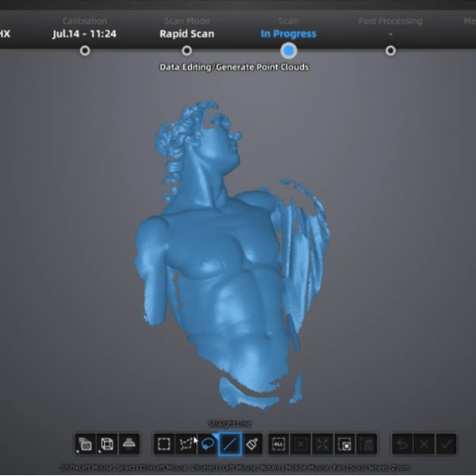Open the multi-view layers dropdown icon
This screenshot has height=476, width=476.
point(85,444)
